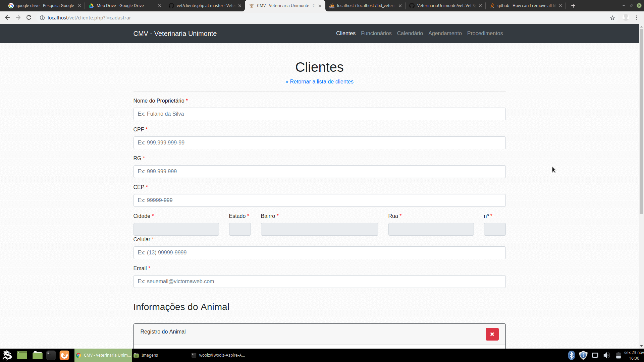Click the nº number field

(x=495, y=229)
